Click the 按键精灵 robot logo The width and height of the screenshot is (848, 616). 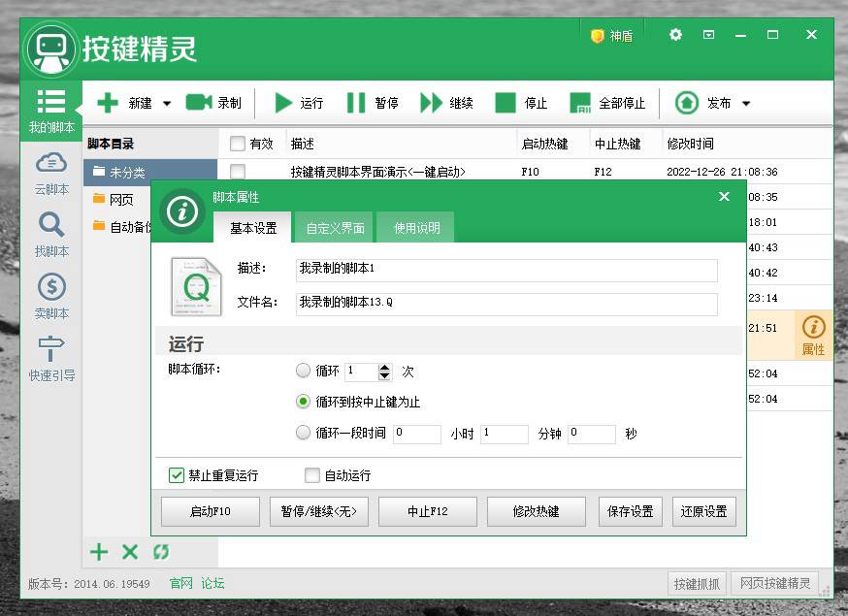pyautogui.click(x=51, y=49)
